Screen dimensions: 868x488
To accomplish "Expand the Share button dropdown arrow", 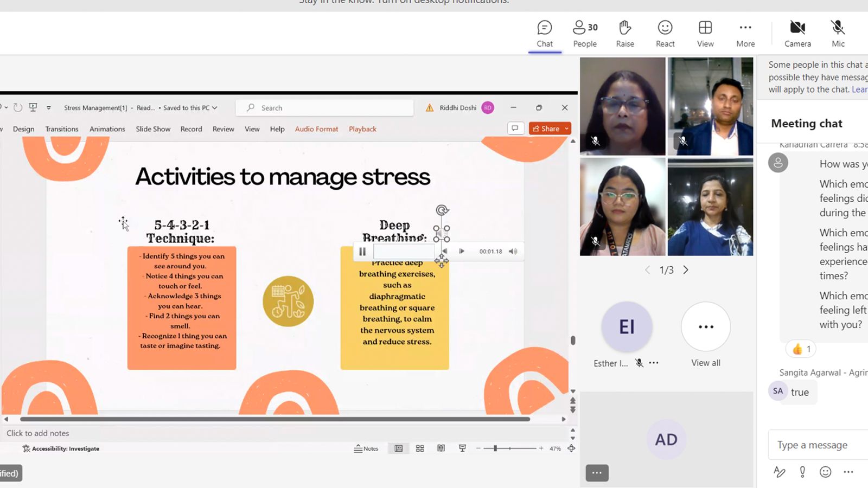I will point(567,129).
